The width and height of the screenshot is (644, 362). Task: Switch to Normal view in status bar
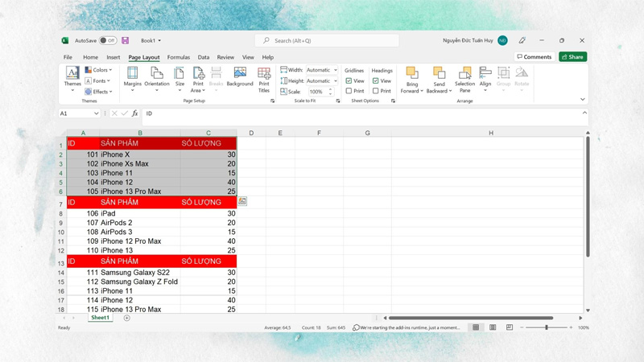(476, 327)
